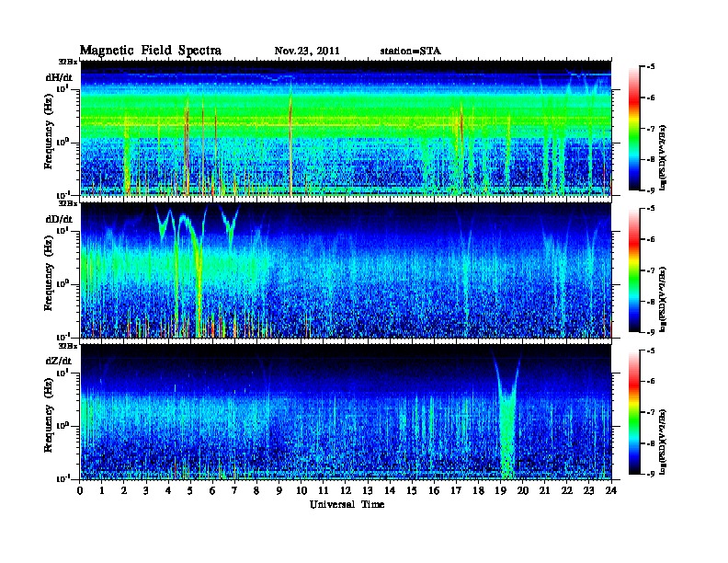Click hour 0 on the time axis
Image resolution: width=728 pixels, height=563 pixels.
click(x=80, y=491)
